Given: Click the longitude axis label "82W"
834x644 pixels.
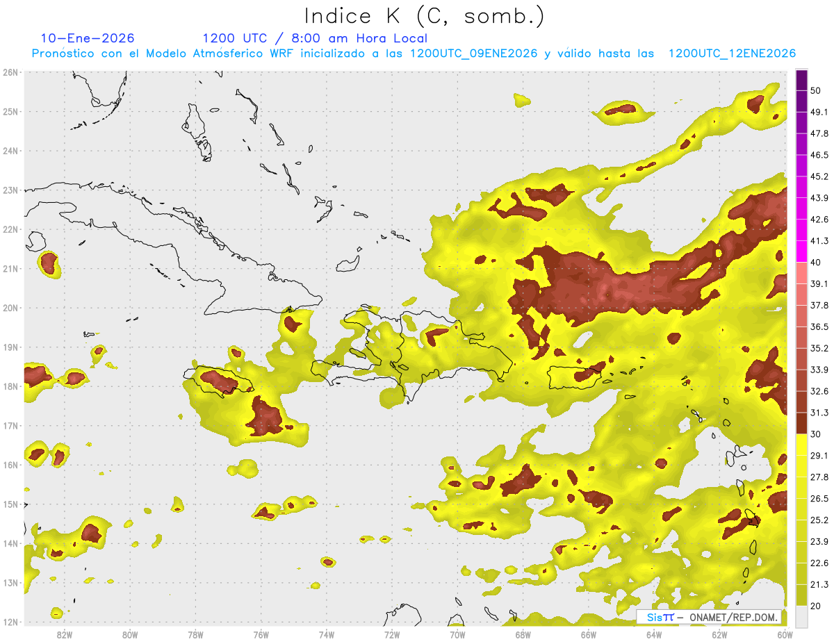Looking at the screenshot, I should 65,635.
